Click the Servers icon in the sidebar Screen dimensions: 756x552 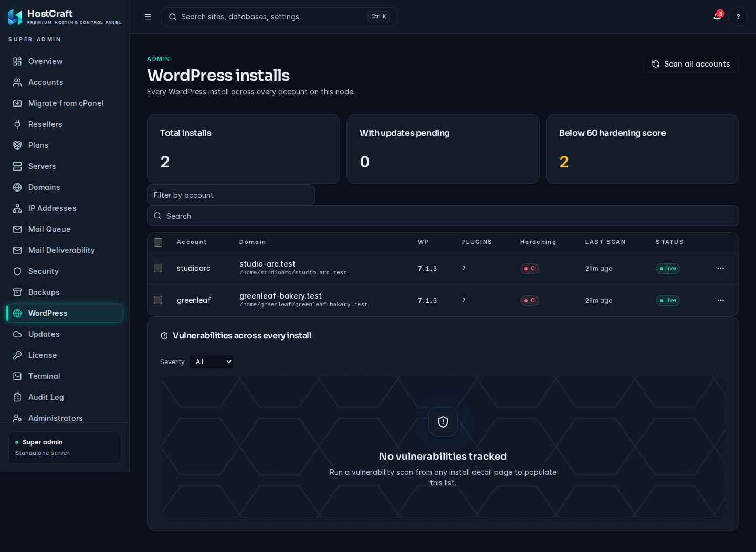[17, 166]
